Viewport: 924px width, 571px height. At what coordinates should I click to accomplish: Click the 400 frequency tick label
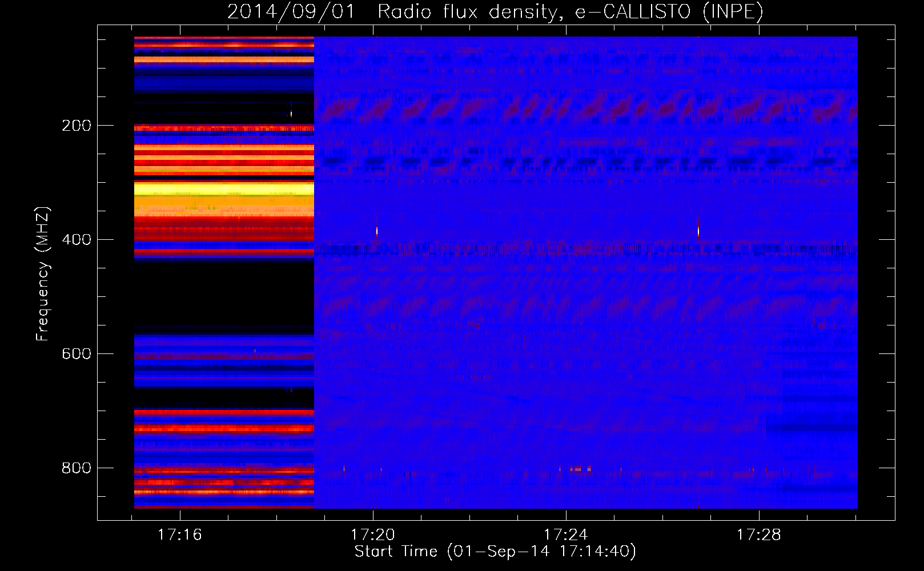tap(77, 240)
